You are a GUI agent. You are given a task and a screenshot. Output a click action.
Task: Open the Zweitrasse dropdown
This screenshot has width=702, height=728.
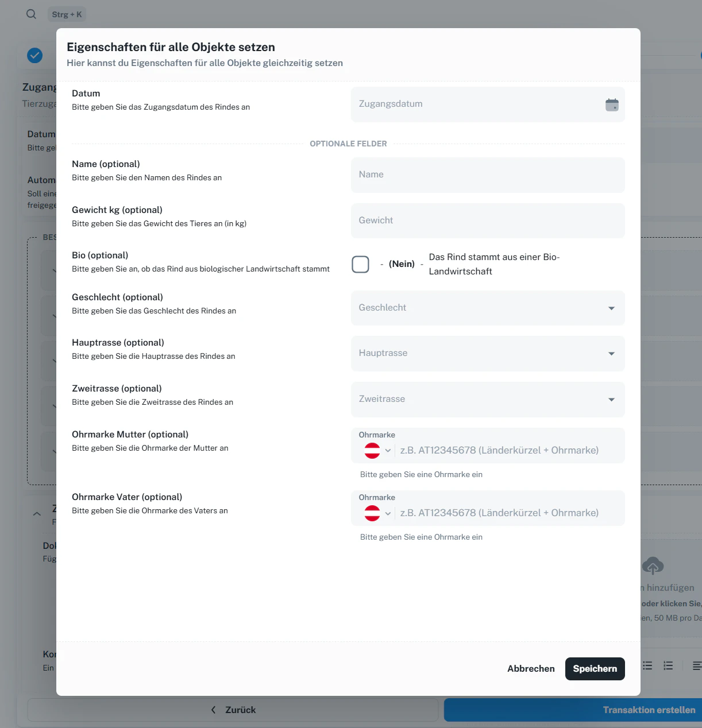(488, 399)
